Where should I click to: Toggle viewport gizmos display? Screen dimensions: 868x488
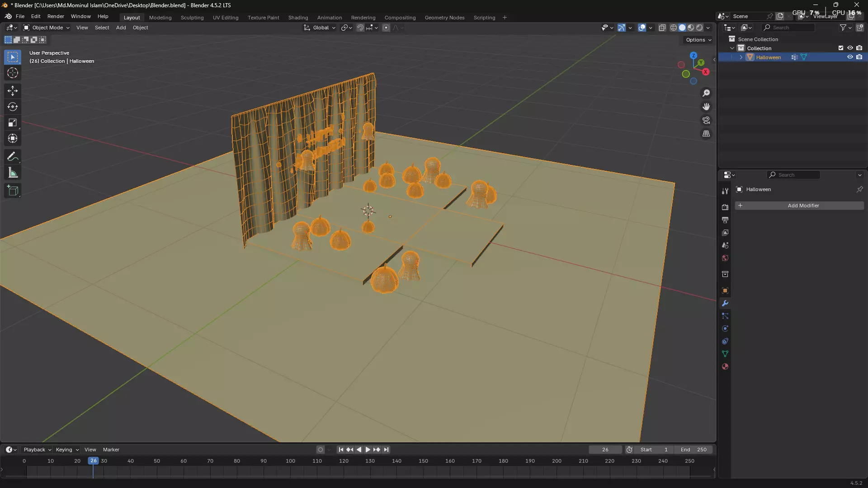tap(622, 28)
